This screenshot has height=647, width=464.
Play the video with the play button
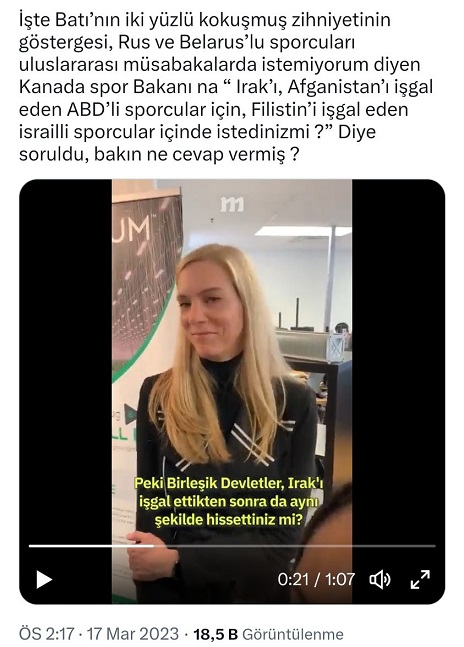point(44,579)
